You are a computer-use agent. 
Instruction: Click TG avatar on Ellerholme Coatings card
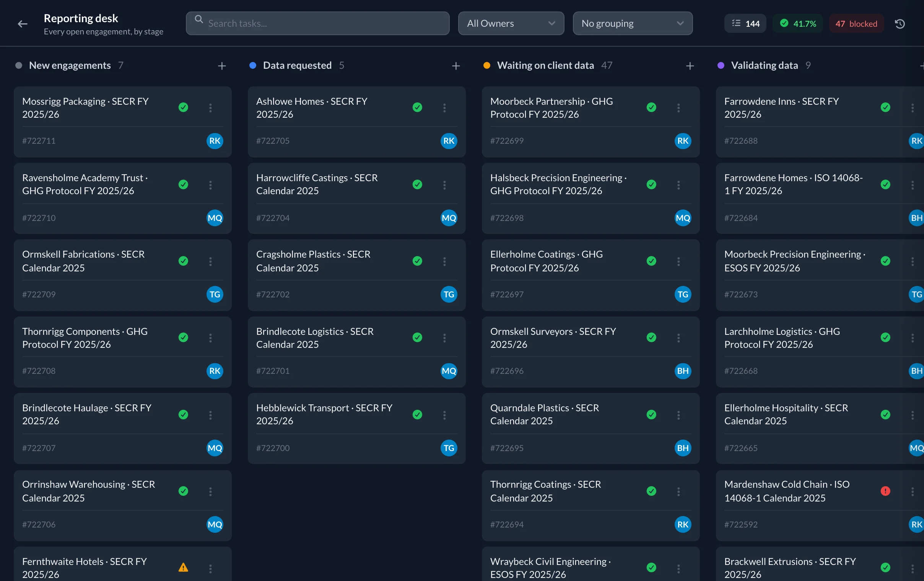[x=683, y=294]
